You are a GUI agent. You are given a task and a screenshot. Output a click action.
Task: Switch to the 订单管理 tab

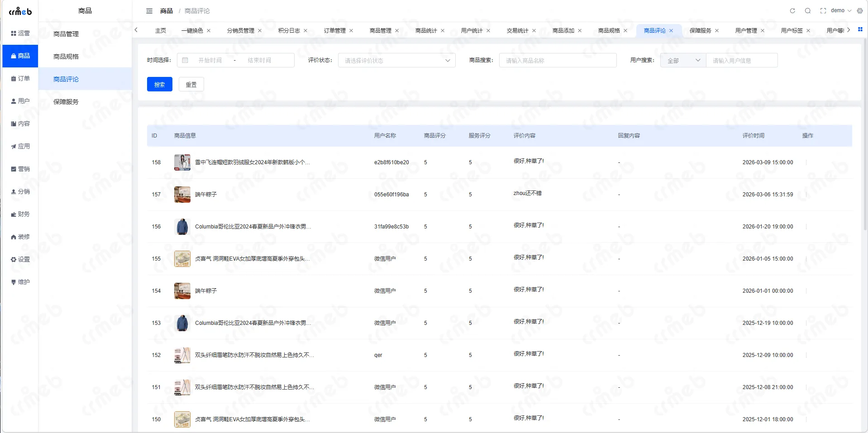(335, 31)
